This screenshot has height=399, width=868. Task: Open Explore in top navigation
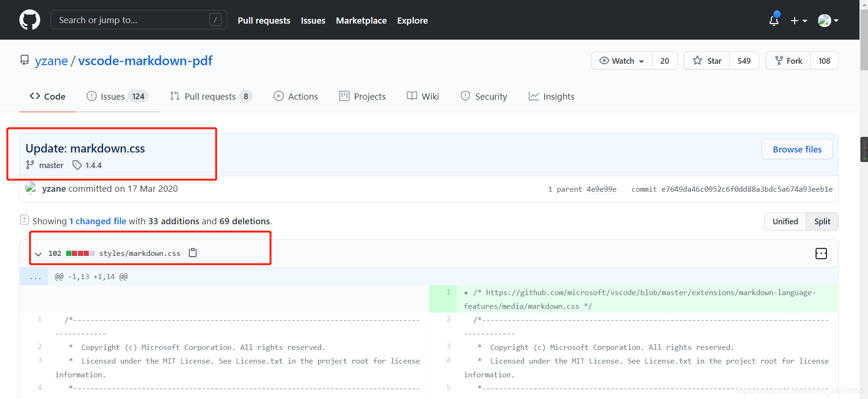(x=413, y=20)
